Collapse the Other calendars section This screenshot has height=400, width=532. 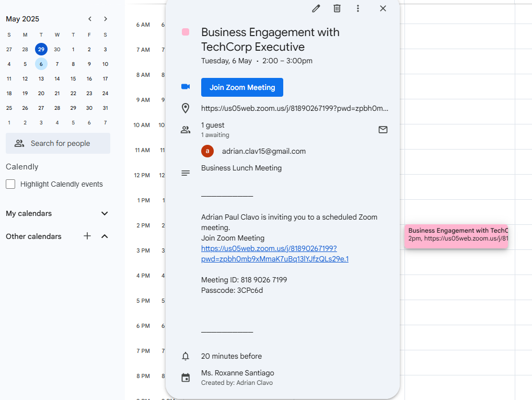(105, 236)
